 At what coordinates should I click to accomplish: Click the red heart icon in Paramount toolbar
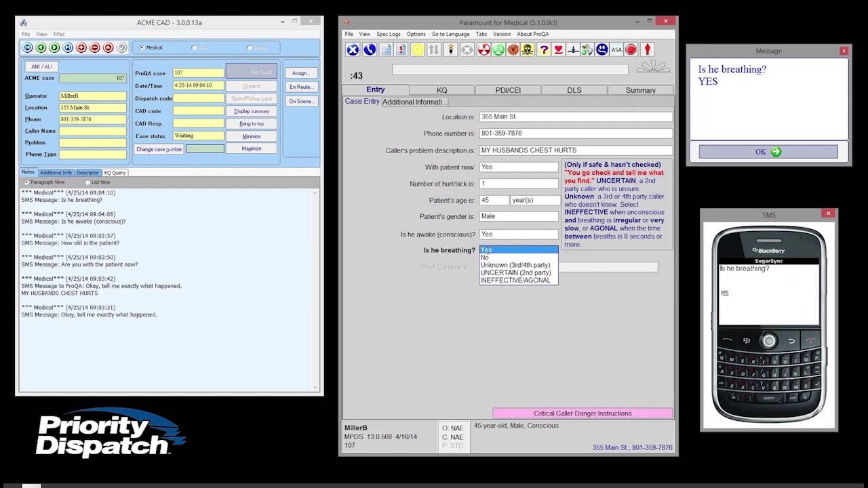click(558, 49)
